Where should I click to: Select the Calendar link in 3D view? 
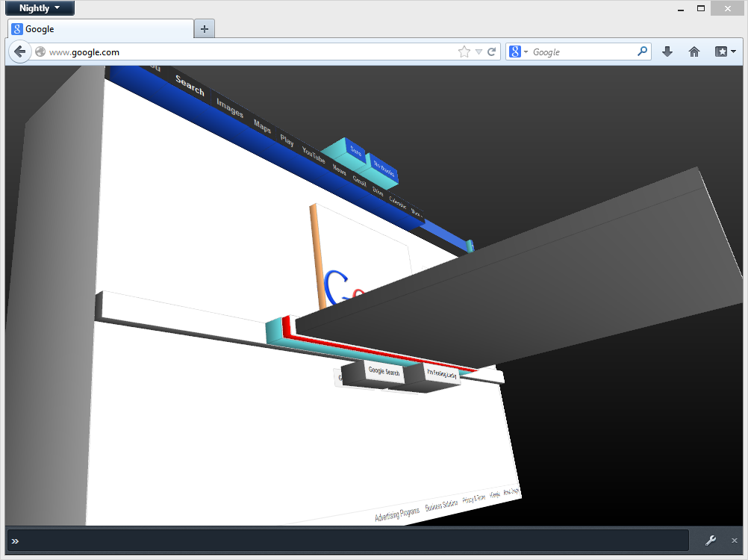[397, 202]
